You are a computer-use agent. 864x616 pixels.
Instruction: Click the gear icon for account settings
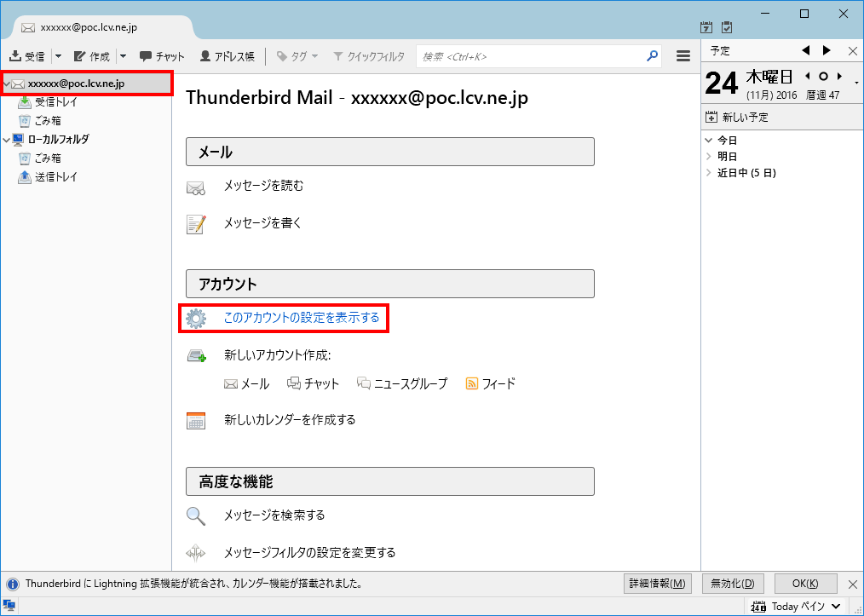click(x=196, y=319)
